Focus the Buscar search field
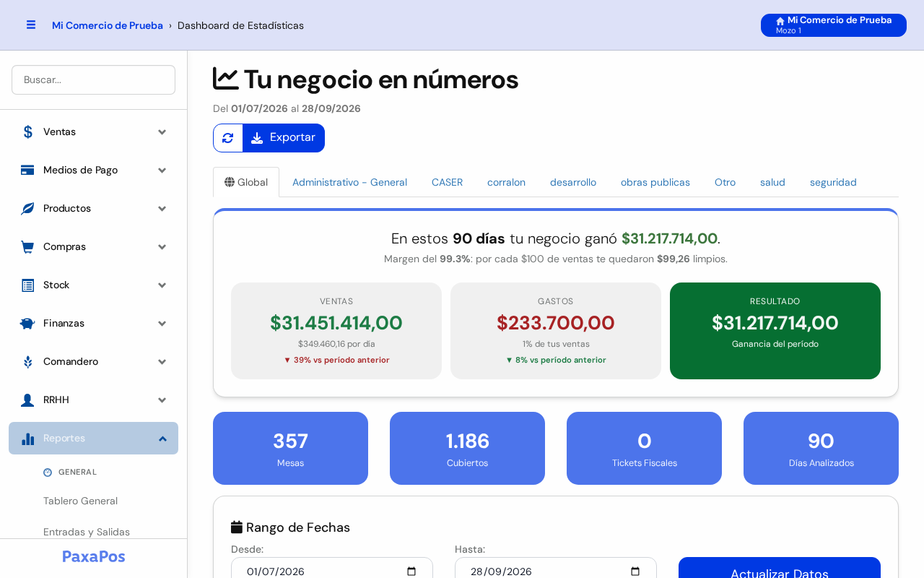Screen dimensions: 924x578 point(94,79)
